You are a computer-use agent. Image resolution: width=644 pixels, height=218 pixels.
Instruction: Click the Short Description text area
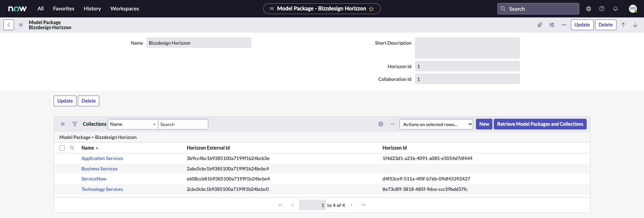tap(467, 48)
